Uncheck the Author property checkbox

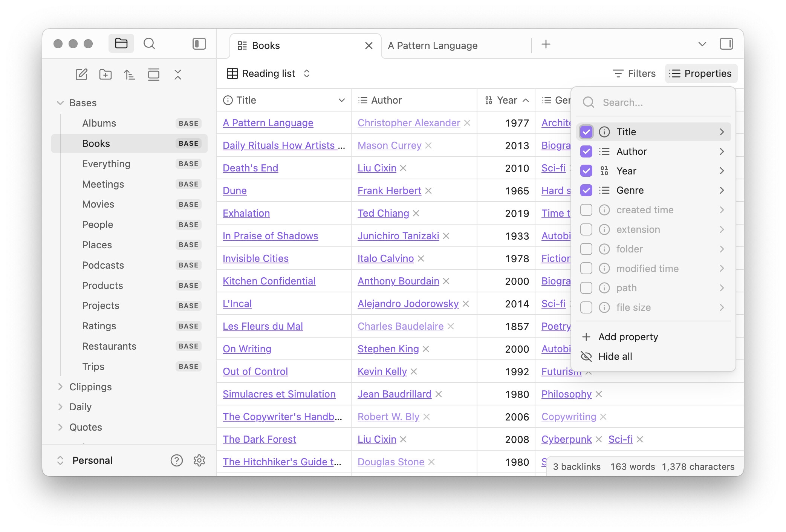click(586, 151)
